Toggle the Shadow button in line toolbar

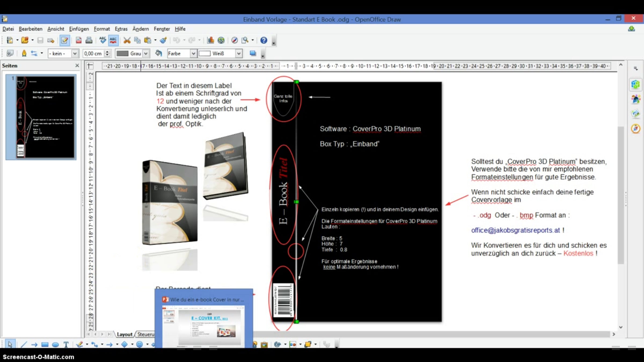tap(253, 53)
